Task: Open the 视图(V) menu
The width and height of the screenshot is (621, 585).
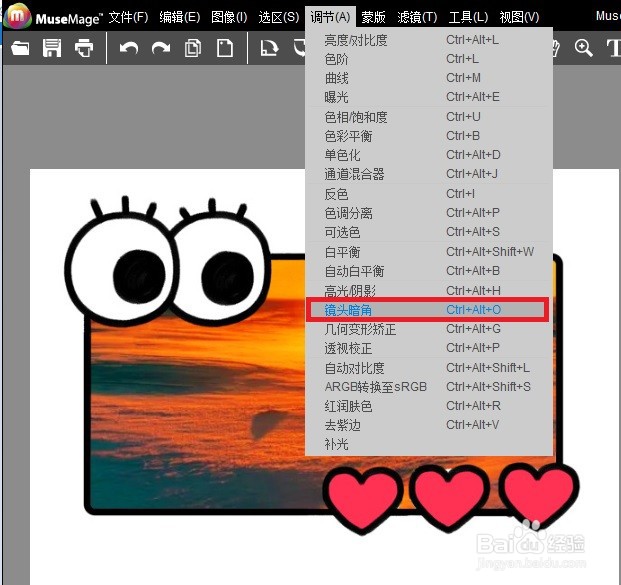Action: click(x=519, y=17)
